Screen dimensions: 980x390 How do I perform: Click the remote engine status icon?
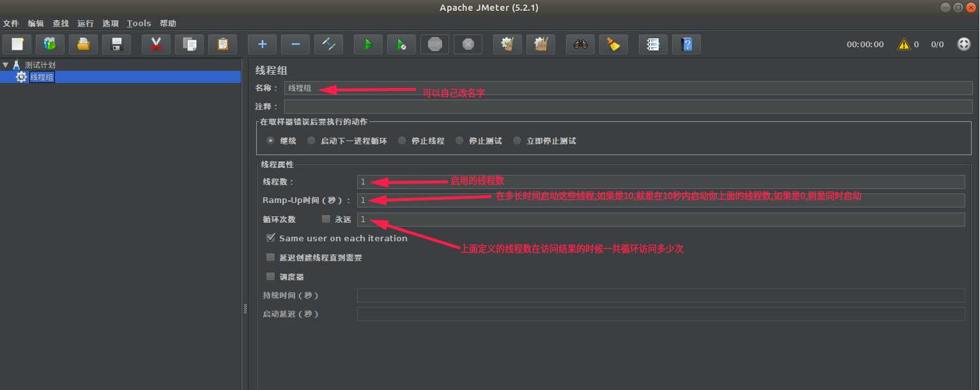tap(964, 44)
